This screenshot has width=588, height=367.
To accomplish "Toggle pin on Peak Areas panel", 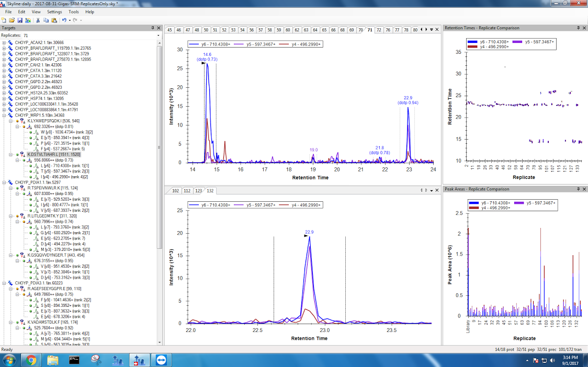I will [x=578, y=189].
